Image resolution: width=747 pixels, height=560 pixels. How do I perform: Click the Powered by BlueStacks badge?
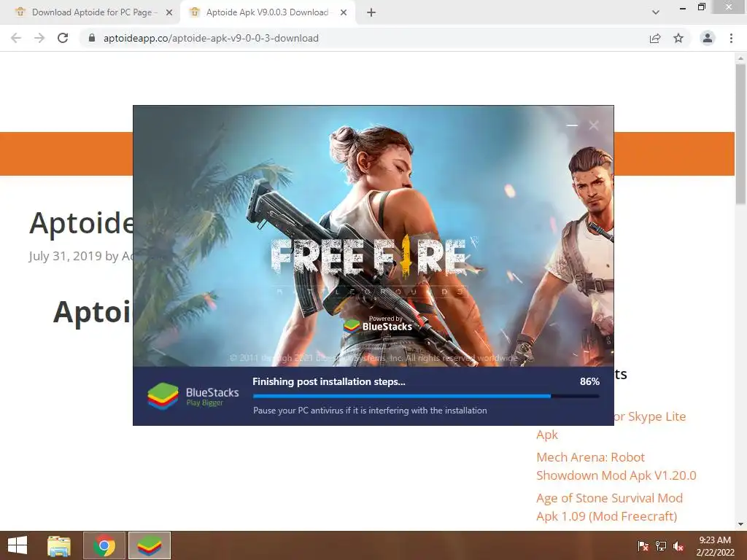pos(379,323)
